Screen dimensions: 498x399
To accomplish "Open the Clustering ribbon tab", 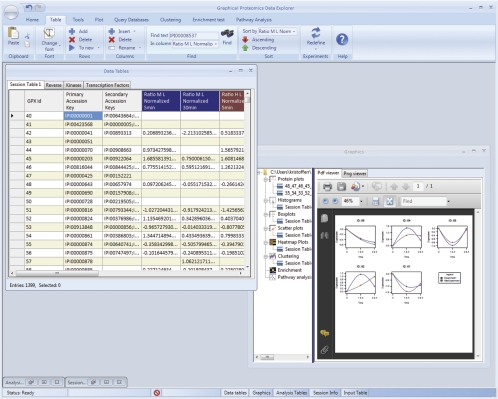I will click(170, 20).
